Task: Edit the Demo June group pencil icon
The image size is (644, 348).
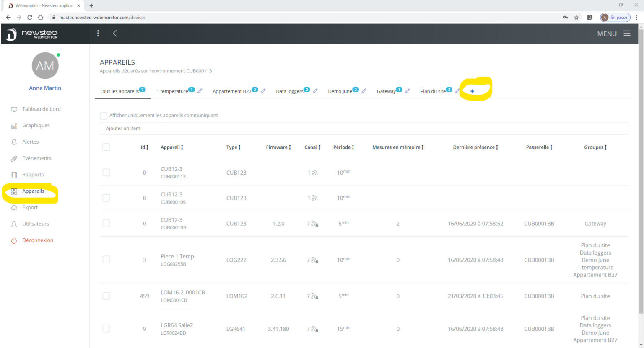Action: coord(364,91)
